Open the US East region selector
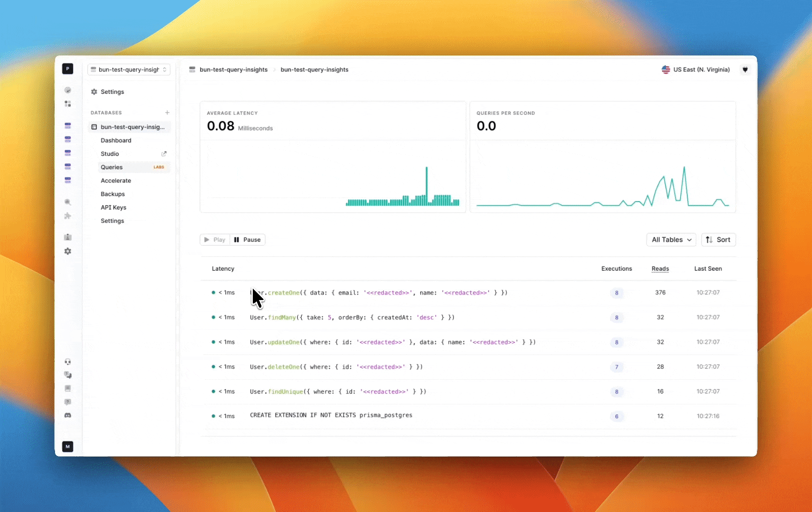The image size is (812, 512). (x=695, y=69)
